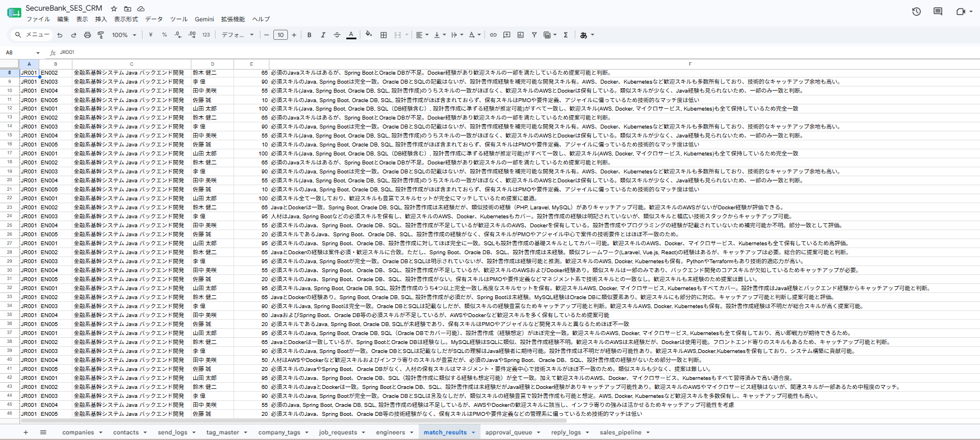This screenshot has height=440, width=980.
Task: Apply yen currency format
Action: point(150,35)
